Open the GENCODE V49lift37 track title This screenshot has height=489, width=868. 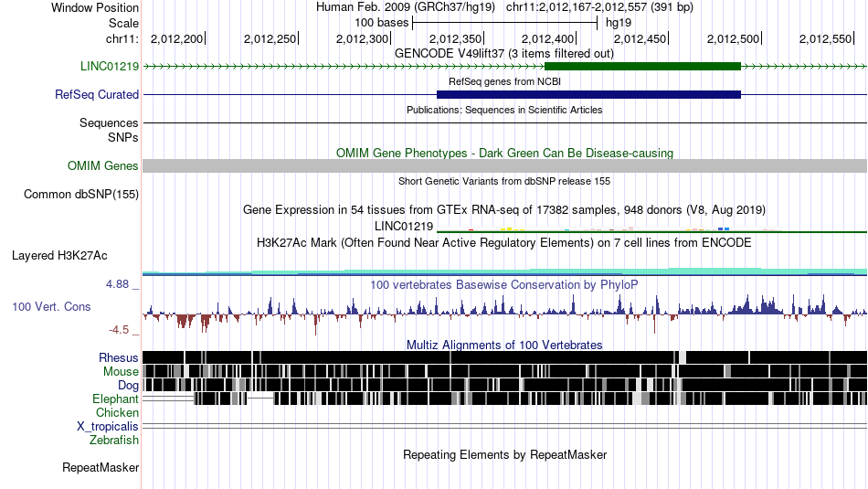click(503, 54)
